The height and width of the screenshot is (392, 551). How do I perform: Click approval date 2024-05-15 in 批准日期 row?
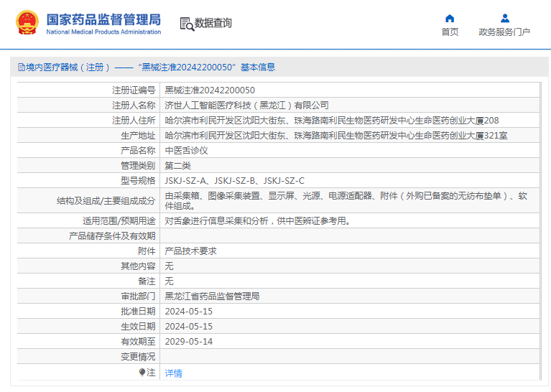coord(189,312)
